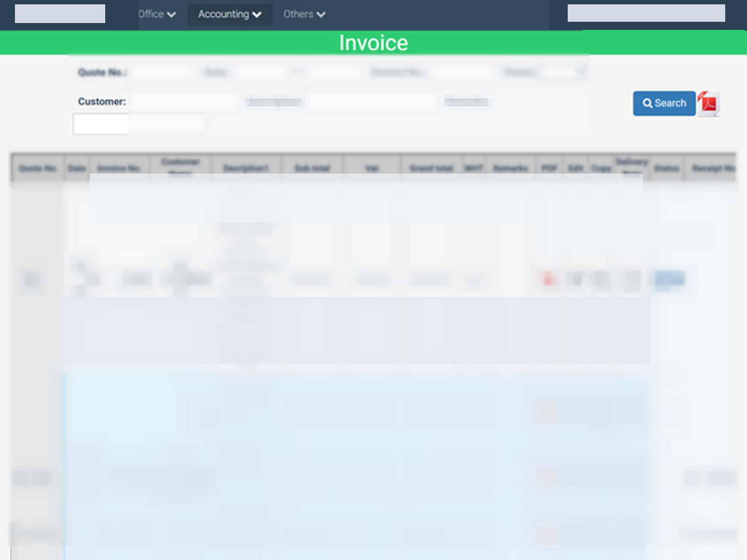Export invoices using the red PDF icon
This screenshot has height=560, width=747.
point(708,103)
